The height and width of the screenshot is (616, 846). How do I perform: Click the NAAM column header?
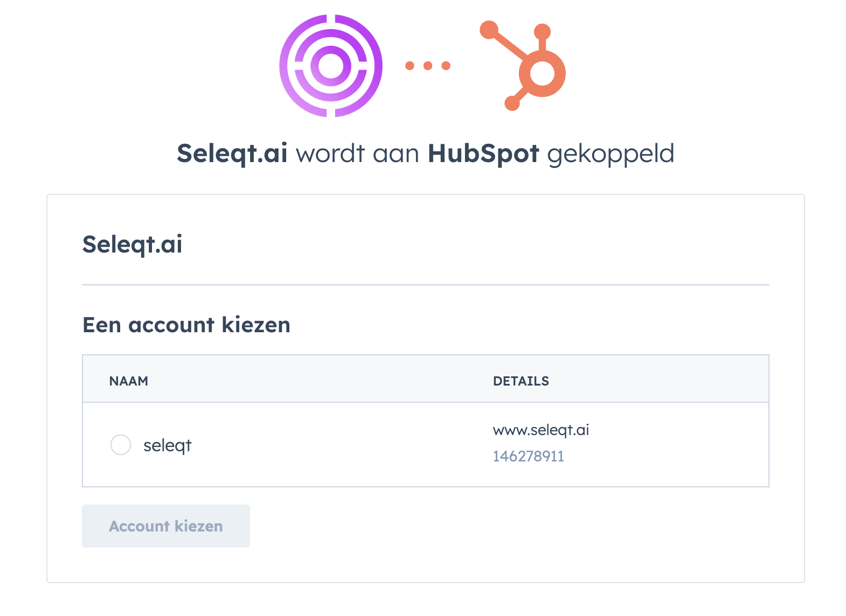(128, 381)
